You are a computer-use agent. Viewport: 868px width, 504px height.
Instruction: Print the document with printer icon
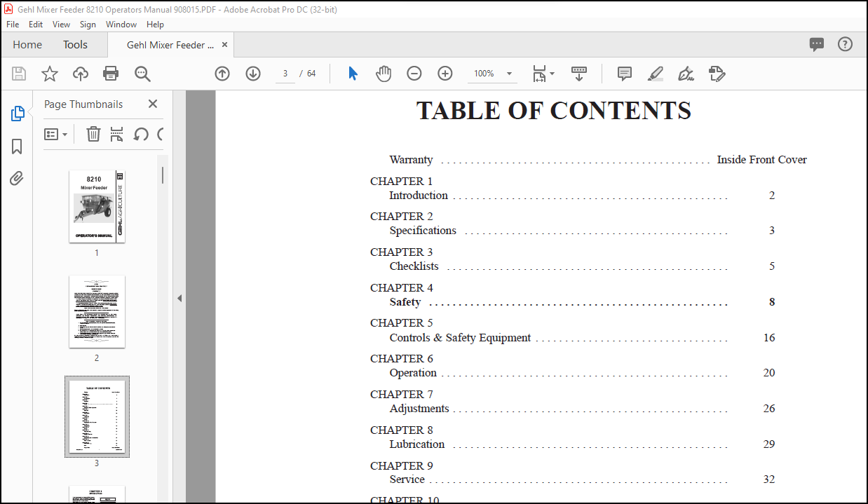click(x=111, y=74)
